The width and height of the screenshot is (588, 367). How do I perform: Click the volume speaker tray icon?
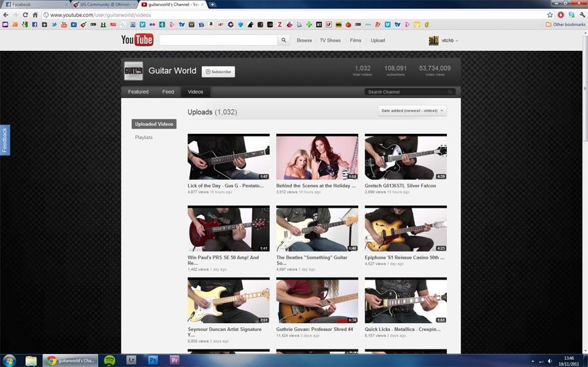point(549,361)
